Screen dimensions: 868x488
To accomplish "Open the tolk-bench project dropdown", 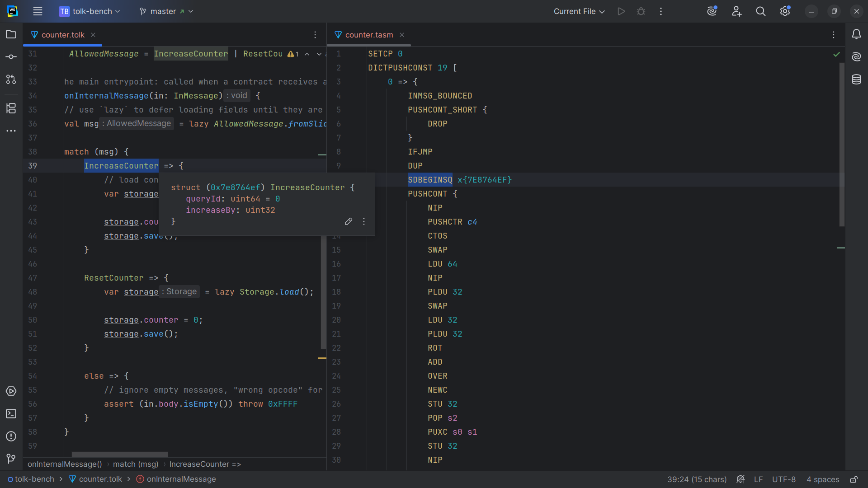I will click(90, 11).
